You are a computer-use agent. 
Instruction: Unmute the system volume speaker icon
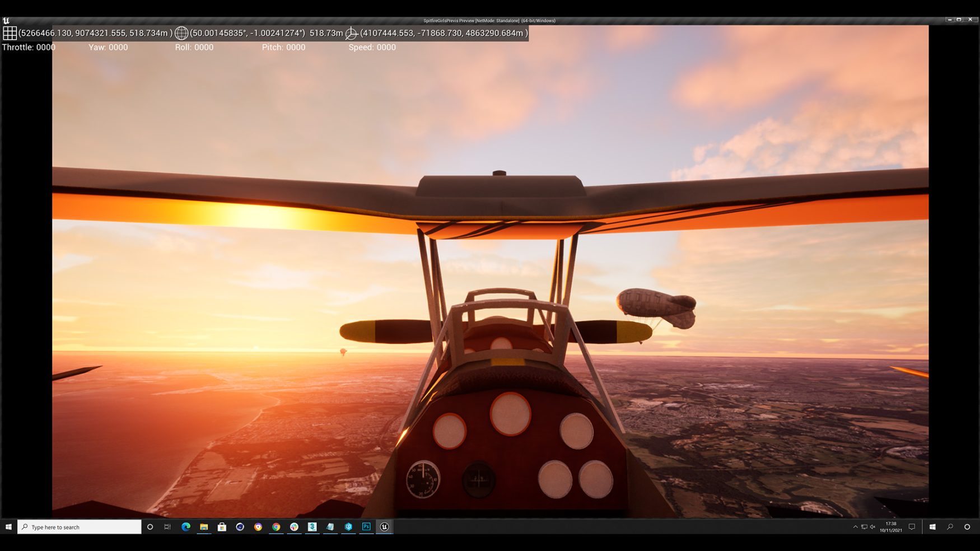tap(872, 527)
